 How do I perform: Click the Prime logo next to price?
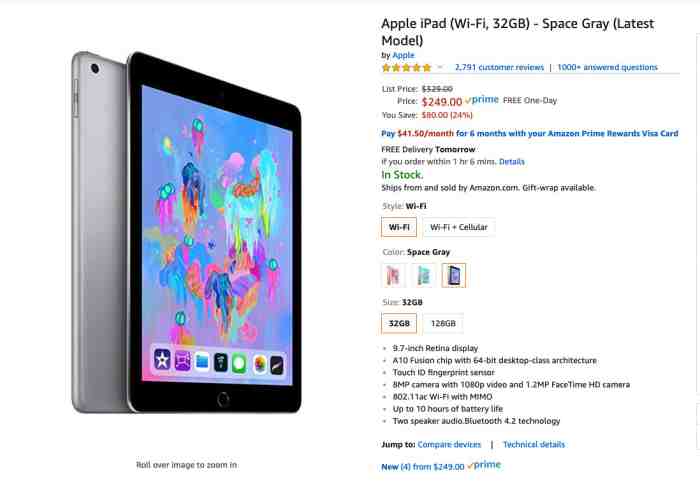[482, 100]
